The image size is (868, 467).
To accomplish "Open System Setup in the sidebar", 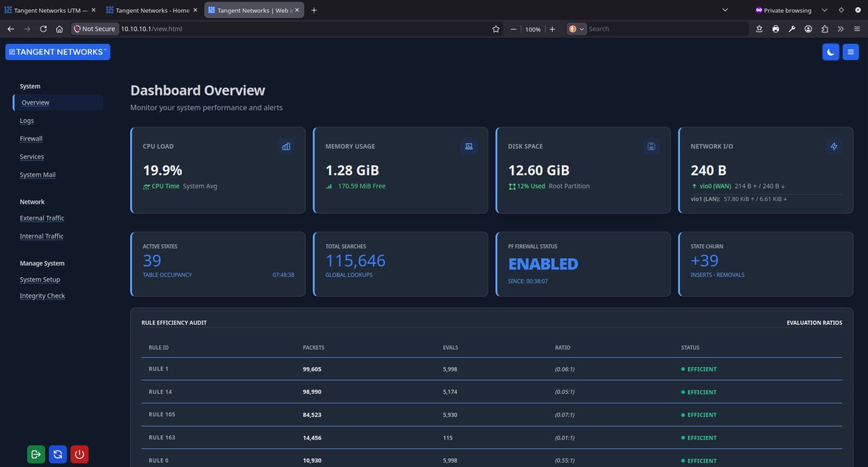I will click(40, 280).
